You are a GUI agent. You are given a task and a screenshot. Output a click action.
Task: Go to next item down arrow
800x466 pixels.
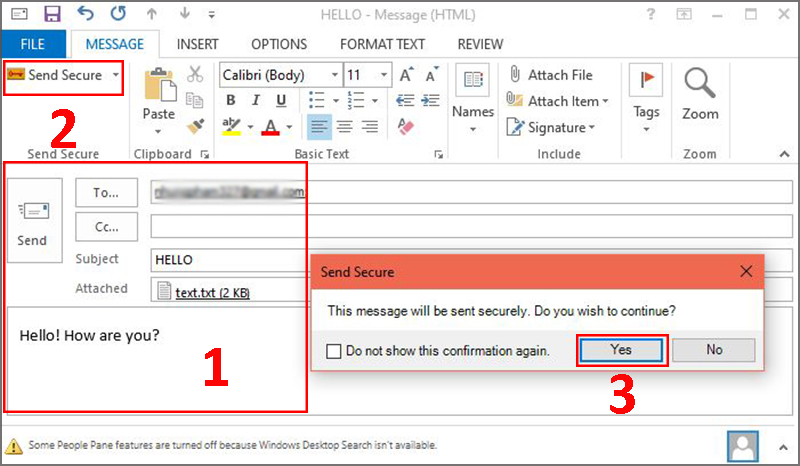click(185, 14)
